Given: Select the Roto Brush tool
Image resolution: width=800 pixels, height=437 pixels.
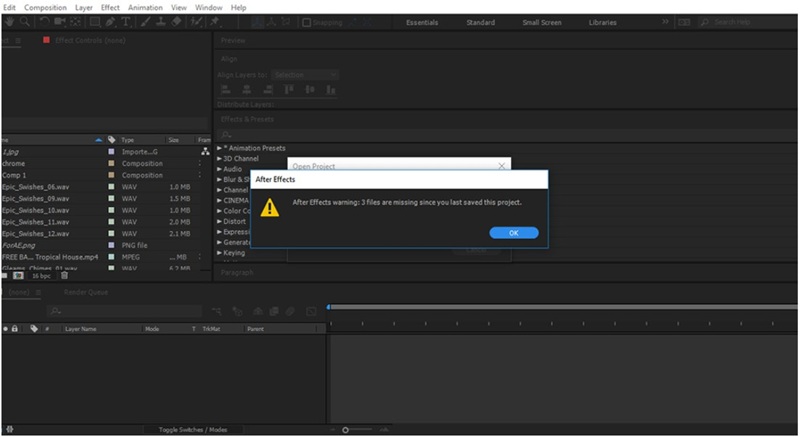Looking at the screenshot, I should [x=195, y=22].
